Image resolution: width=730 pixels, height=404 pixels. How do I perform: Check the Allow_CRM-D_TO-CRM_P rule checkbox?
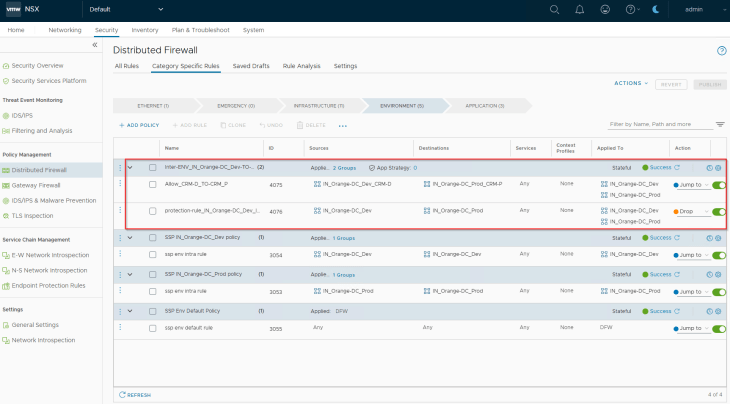(152, 185)
